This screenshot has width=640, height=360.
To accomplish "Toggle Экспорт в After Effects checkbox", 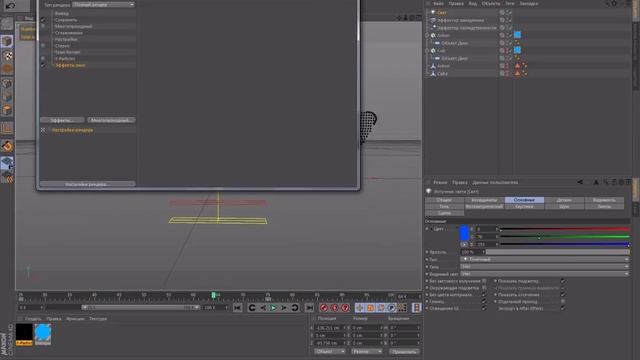I will point(563,309).
